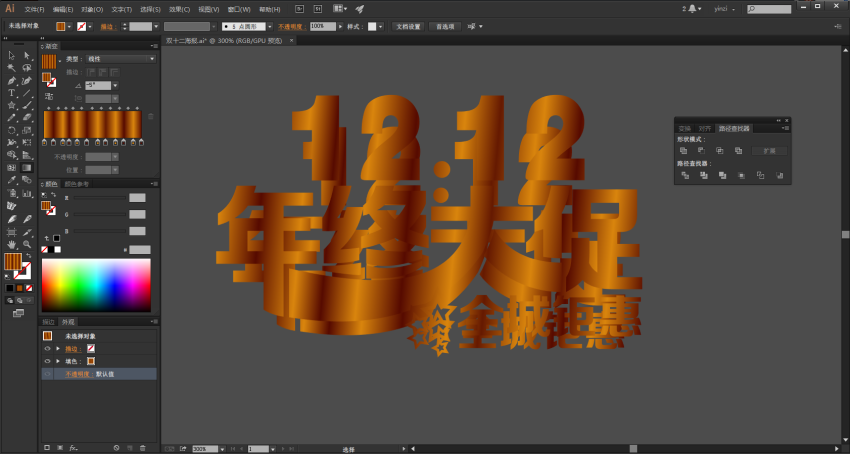Click the Divide pathfinder icon
Screen dimensions: 850x454
coord(685,175)
